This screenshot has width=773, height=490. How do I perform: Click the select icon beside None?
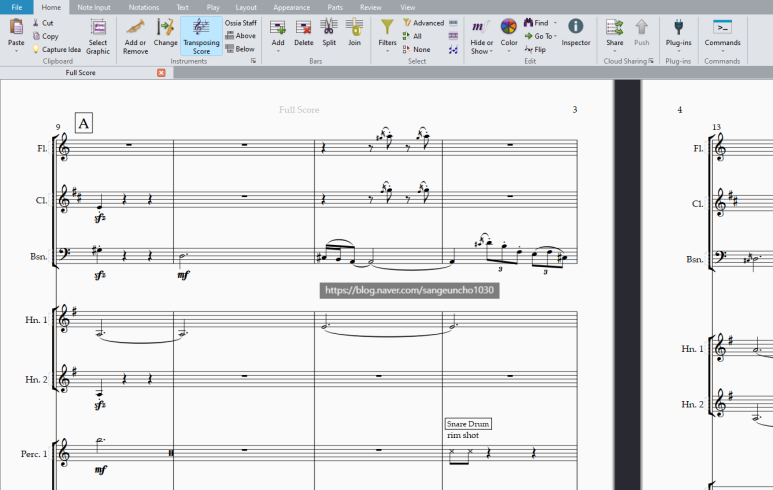pyautogui.click(x=453, y=49)
